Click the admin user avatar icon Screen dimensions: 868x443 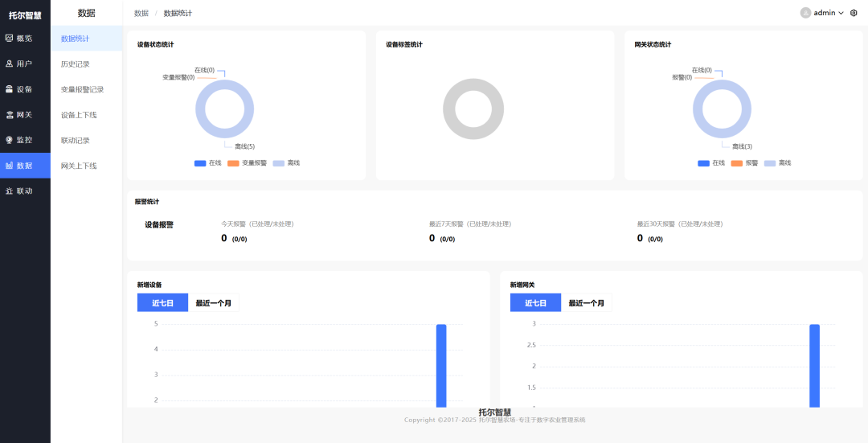(805, 13)
